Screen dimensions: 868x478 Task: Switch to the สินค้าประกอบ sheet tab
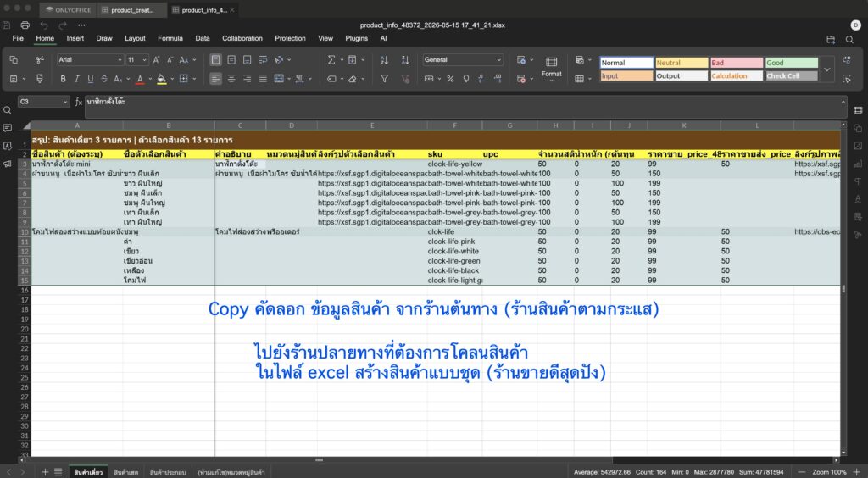(x=168, y=472)
